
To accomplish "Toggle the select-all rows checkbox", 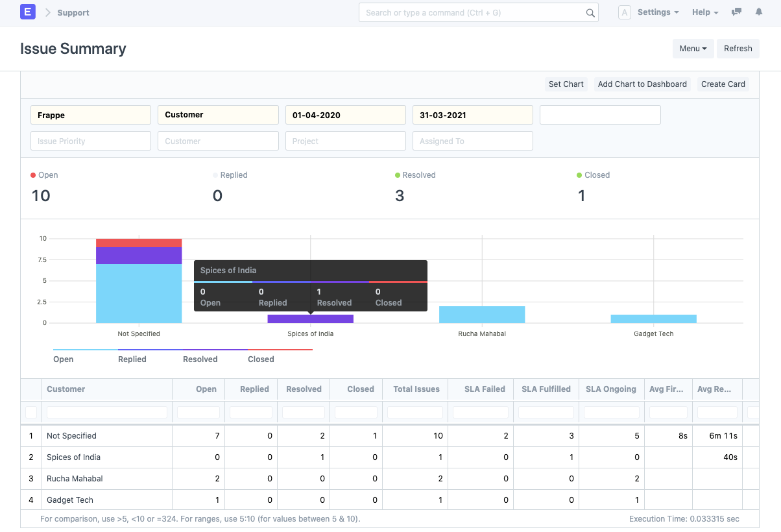I will click(31, 412).
